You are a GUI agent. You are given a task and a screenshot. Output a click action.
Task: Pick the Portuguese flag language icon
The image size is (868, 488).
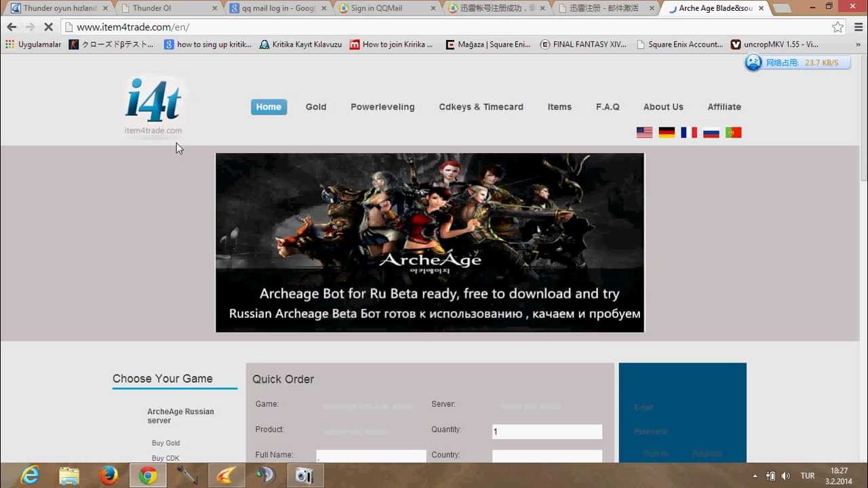tap(733, 133)
